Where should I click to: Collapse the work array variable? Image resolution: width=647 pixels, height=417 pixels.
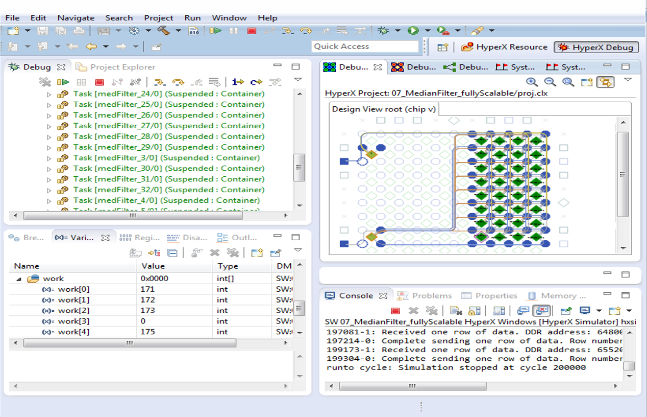click(x=19, y=279)
